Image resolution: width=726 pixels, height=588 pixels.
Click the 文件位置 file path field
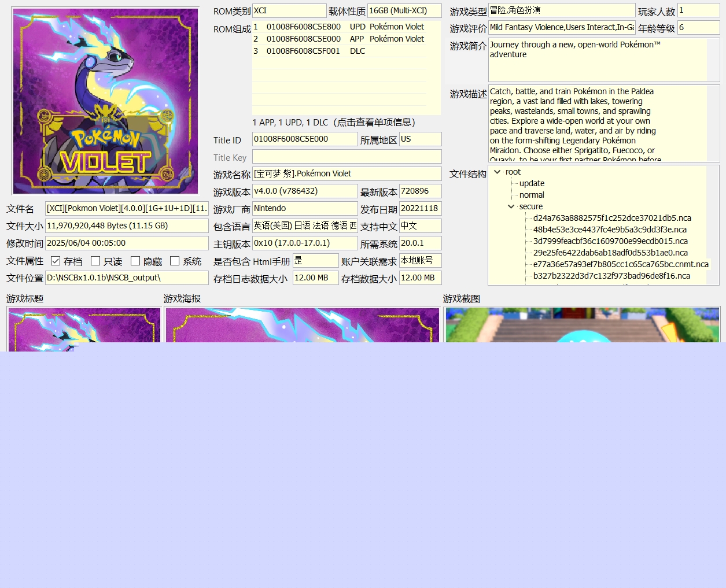127,278
